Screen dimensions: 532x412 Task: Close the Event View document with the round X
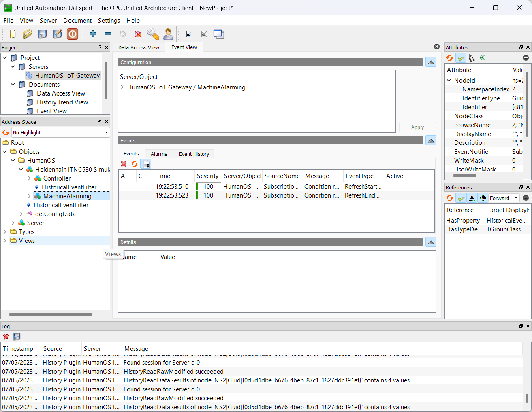[437, 47]
